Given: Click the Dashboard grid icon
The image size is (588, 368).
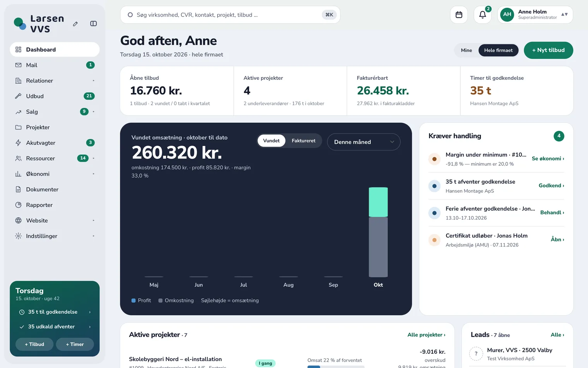Looking at the screenshot, I should pos(18,50).
